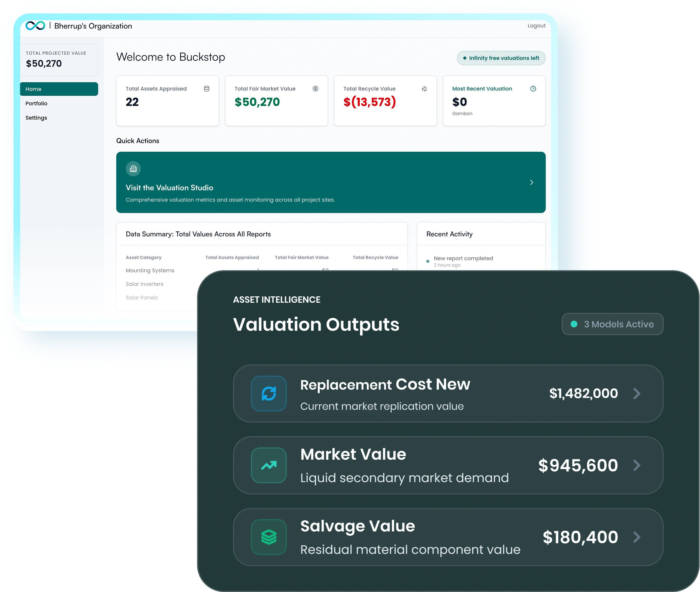Click the Replacement Cost New title
This screenshot has width=700, height=592.
385,385
